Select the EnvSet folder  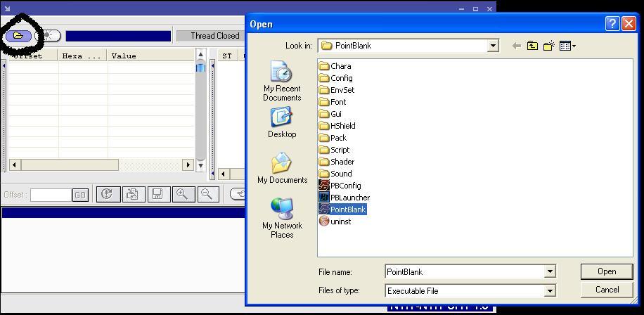pos(337,90)
